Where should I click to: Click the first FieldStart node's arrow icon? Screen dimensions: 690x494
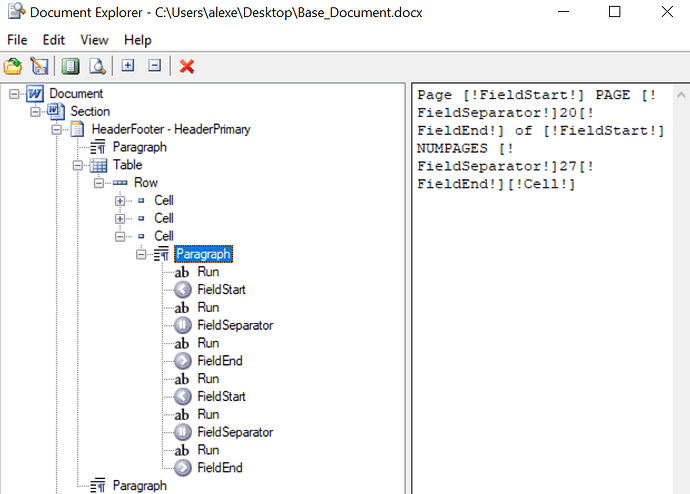pos(183,289)
